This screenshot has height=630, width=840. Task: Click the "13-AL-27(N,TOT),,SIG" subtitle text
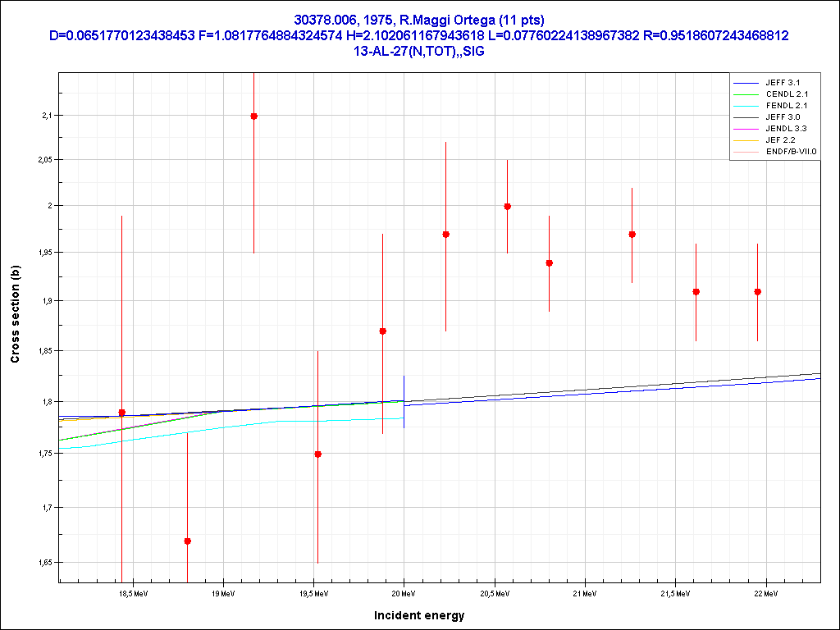click(x=419, y=51)
